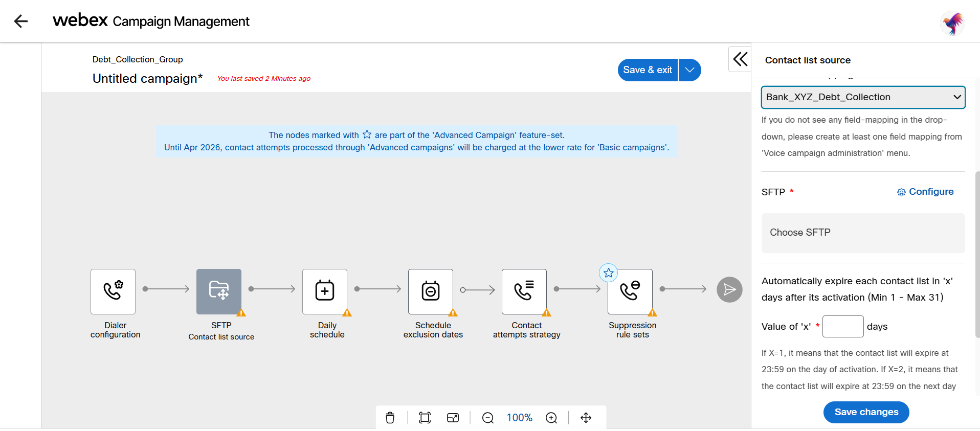
Task: Expand the Save & exit dropdown arrow
Action: click(690, 70)
